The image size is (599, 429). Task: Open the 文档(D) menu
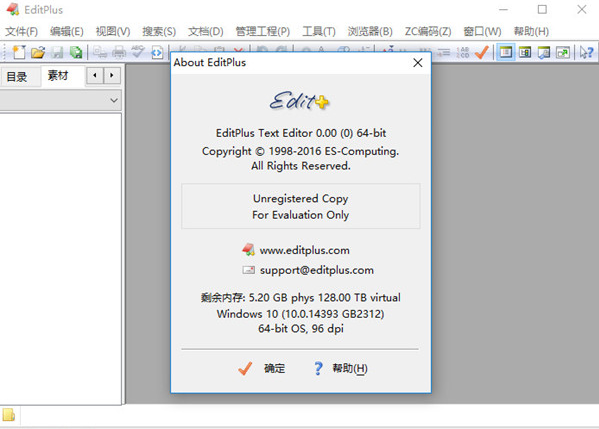(206, 31)
